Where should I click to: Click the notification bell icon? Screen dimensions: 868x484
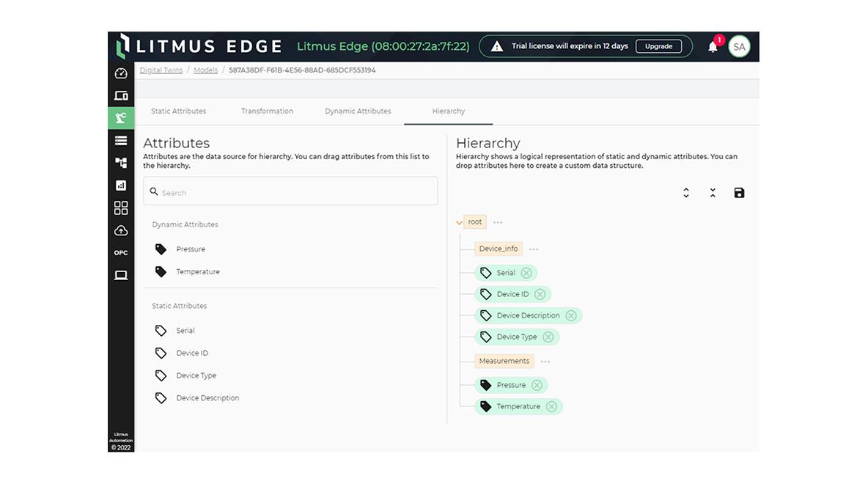(713, 47)
